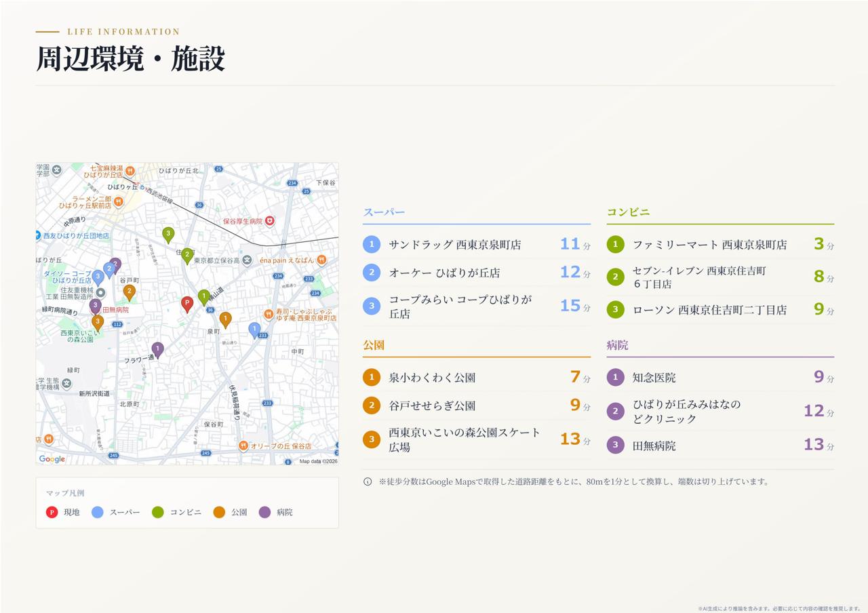Click the 東京都立保谷高 school icon on the map
The image size is (868, 613).
247,260
